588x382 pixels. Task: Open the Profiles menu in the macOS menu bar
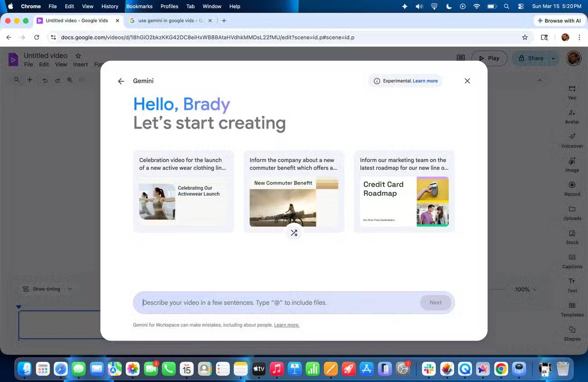[x=169, y=6]
